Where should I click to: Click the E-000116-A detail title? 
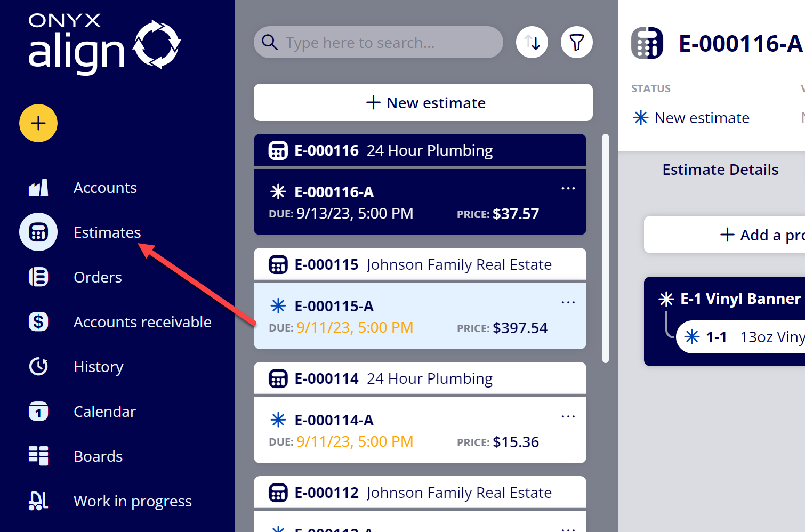[741, 44]
